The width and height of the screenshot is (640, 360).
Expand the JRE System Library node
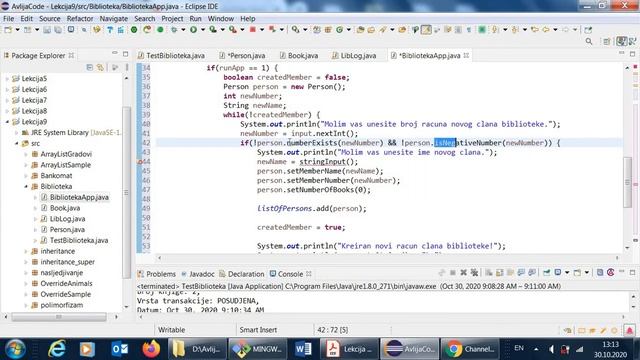pyautogui.click(x=17, y=133)
